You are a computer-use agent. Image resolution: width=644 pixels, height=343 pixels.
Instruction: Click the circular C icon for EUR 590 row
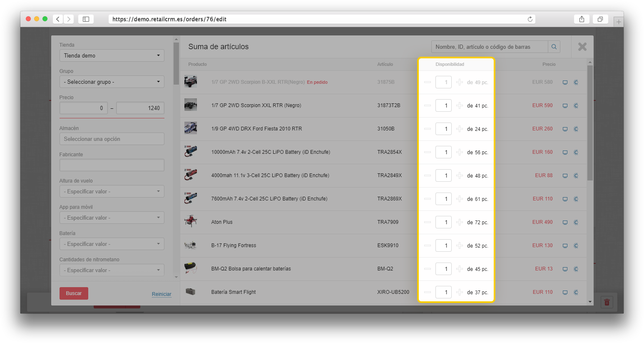pyautogui.click(x=576, y=106)
